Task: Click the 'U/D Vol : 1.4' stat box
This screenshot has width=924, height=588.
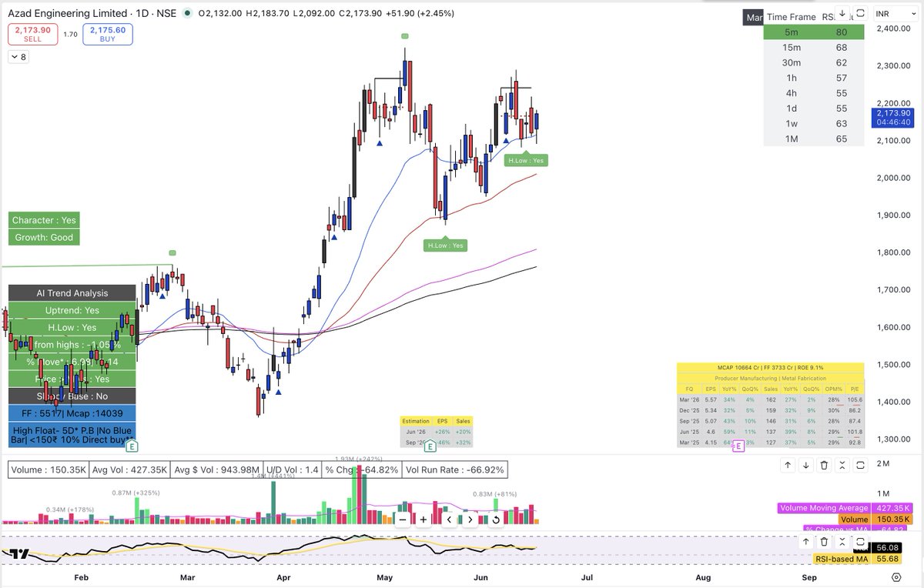Action: coord(291,469)
